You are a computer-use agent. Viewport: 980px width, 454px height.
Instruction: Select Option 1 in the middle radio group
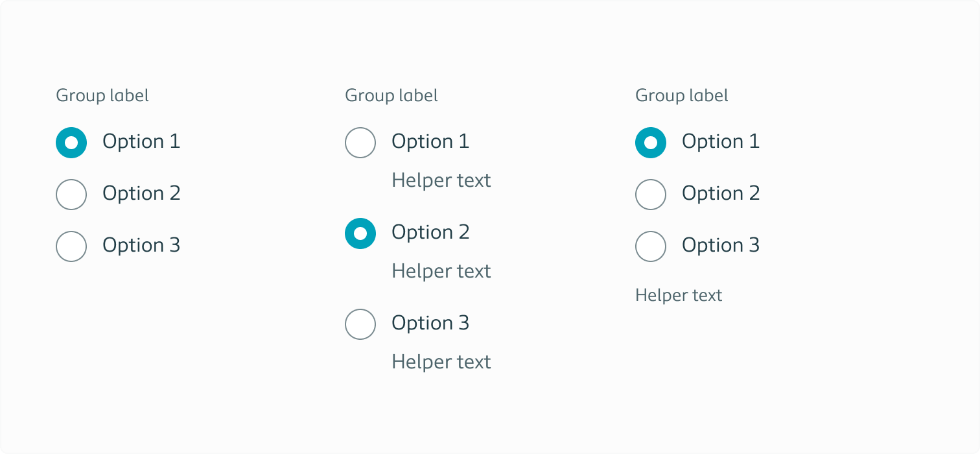(x=360, y=143)
